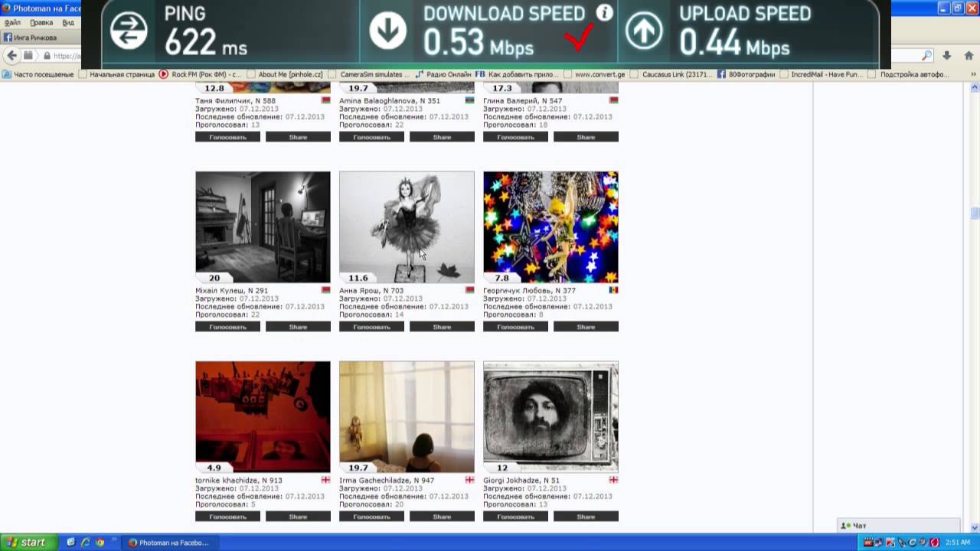
Task: Share Міхаіл Кулеш's photo
Action: pyautogui.click(x=298, y=327)
